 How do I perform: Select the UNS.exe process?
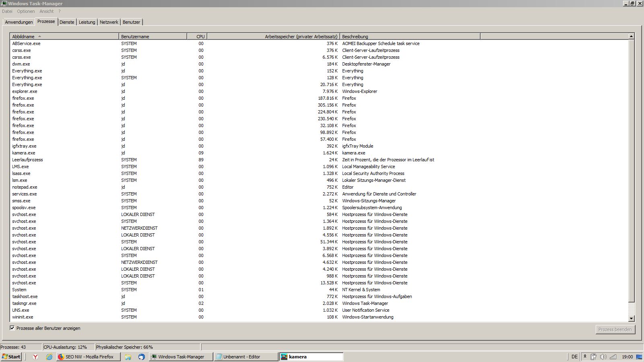319,310
